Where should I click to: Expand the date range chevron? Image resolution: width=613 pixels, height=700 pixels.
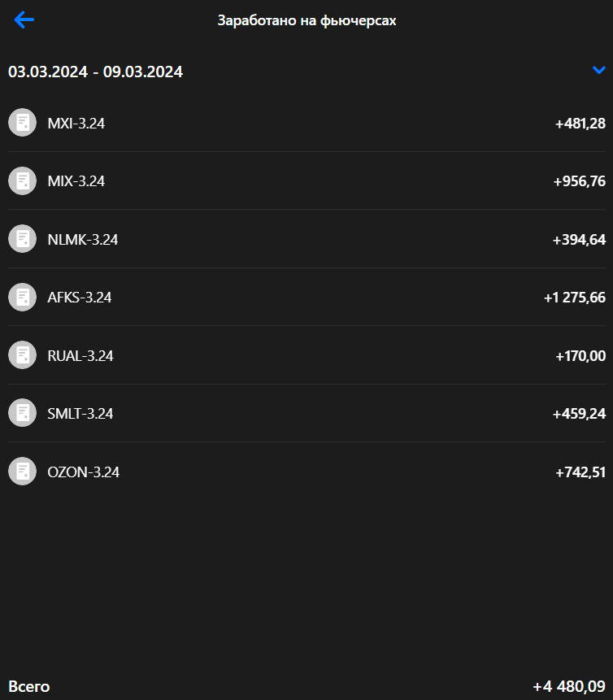[599, 71]
